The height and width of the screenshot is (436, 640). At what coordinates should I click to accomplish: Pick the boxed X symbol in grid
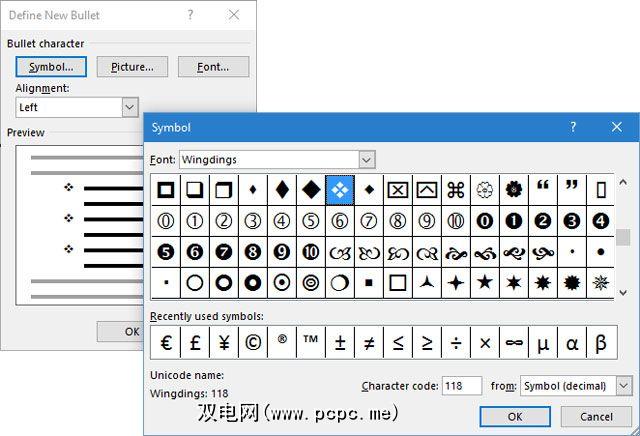(x=398, y=189)
